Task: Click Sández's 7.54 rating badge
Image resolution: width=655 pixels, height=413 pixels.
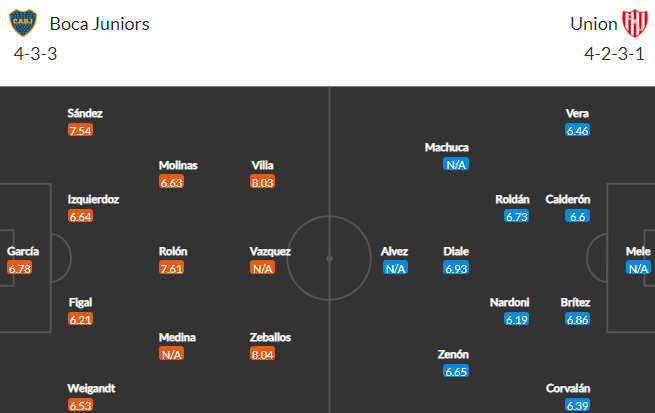Action: point(80,130)
